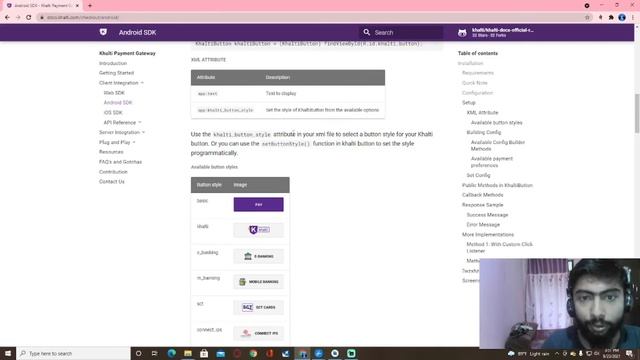
Task: Jump to Callback Methods in contents
Action: [482, 195]
